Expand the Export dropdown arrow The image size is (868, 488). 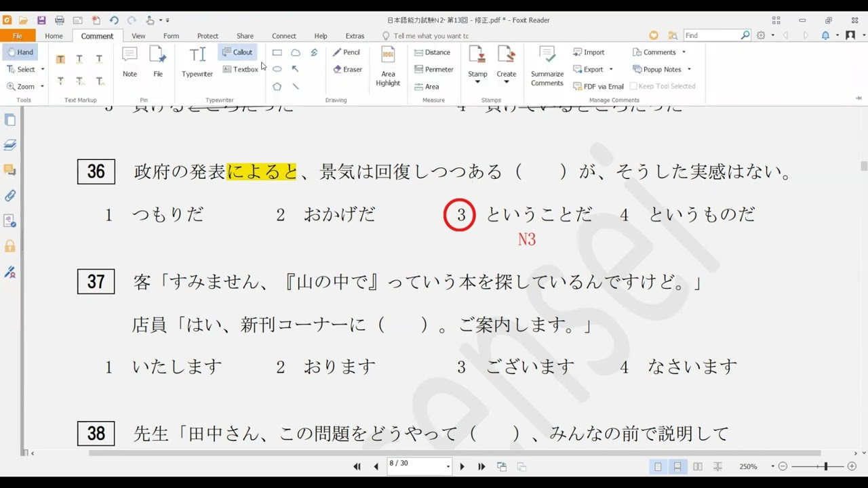click(611, 69)
